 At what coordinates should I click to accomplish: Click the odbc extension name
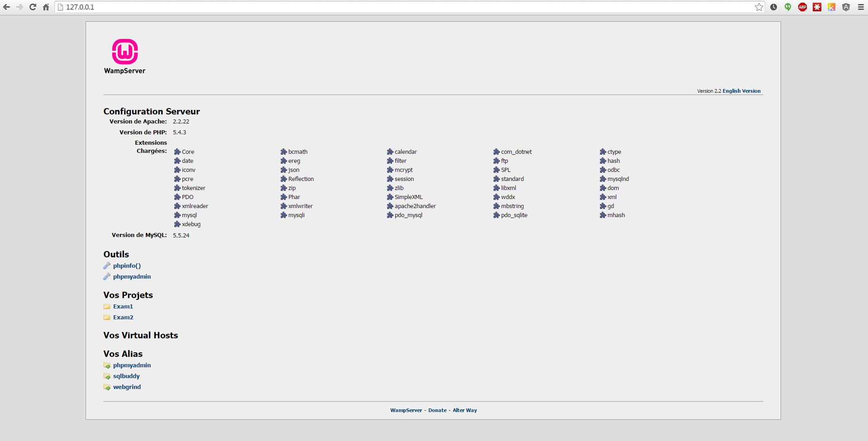(x=614, y=170)
